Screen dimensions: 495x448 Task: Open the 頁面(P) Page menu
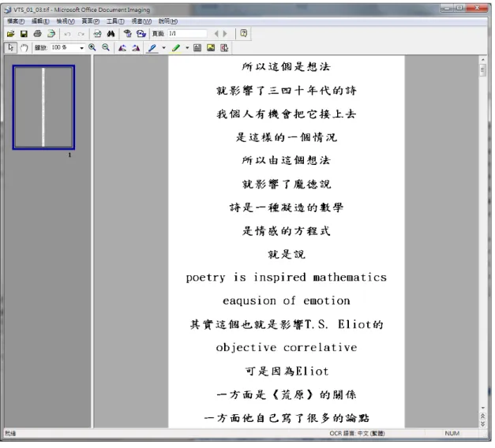click(91, 21)
